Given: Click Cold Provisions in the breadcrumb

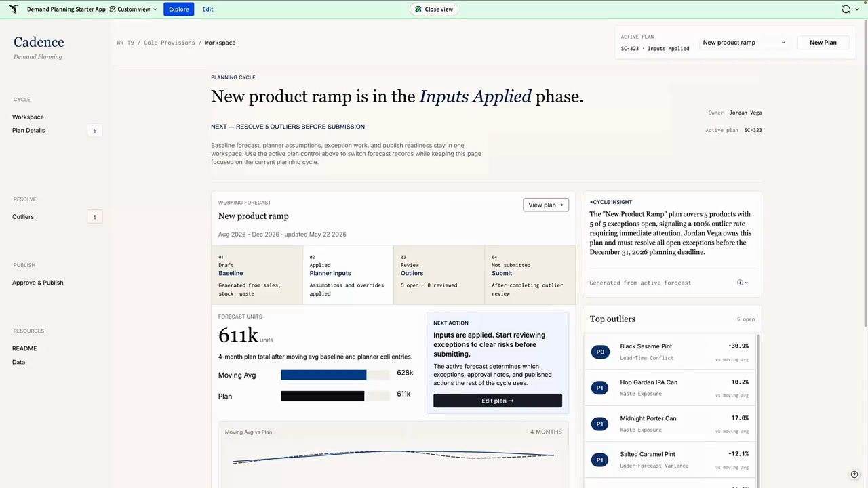Looking at the screenshot, I should (x=169, y=43).
